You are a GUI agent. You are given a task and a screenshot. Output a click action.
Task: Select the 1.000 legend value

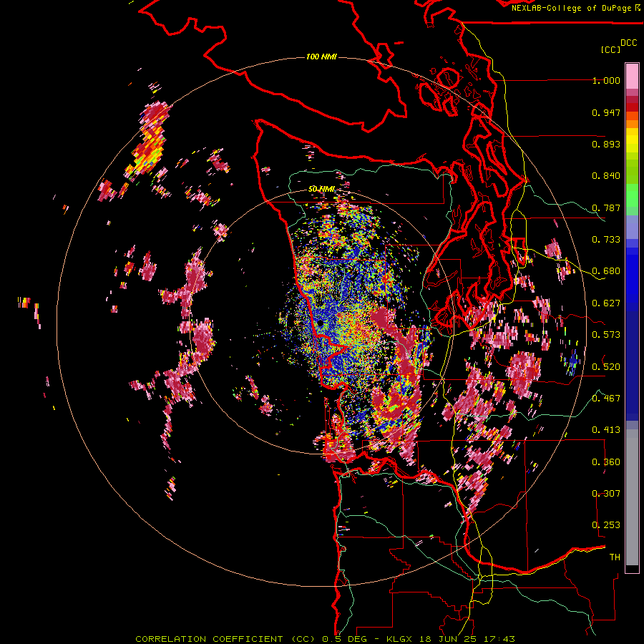(606, 80)
